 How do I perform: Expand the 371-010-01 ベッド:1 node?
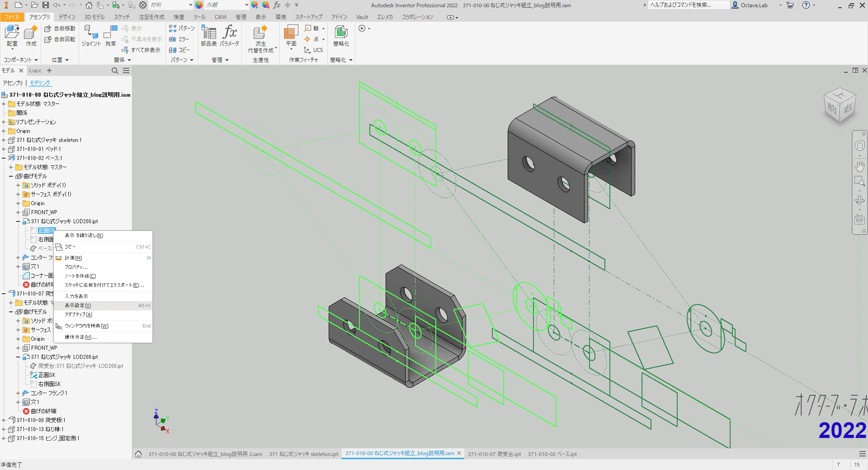4,149
